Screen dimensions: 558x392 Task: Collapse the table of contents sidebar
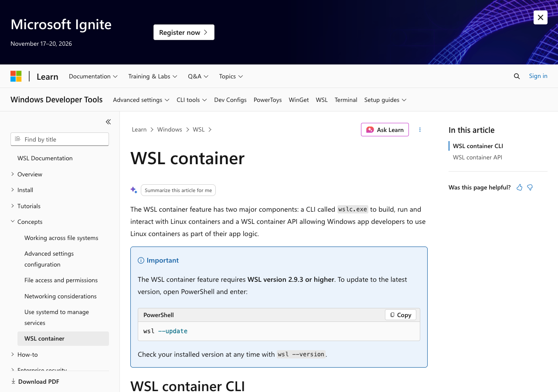[x=108, y=122]
